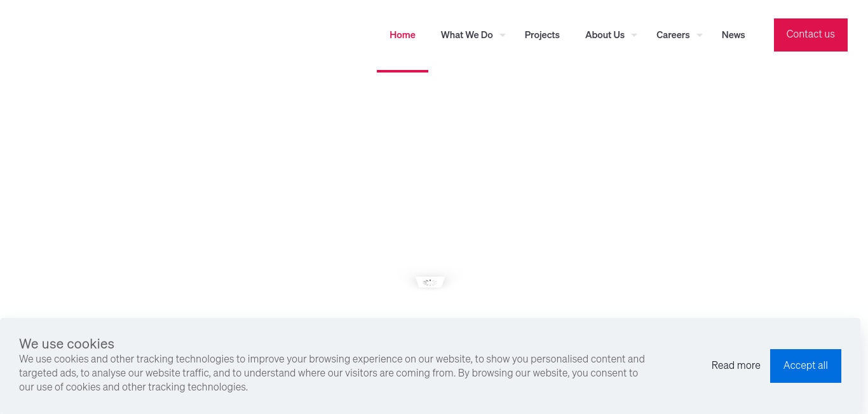868x414 pixels.
Task: Click the Contact us button
Action: (811, 35)
